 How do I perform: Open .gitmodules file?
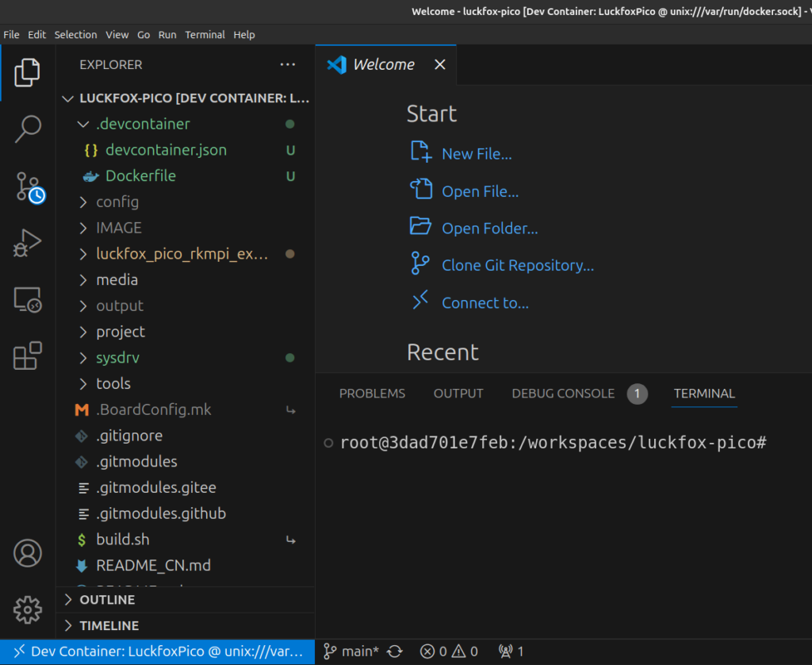[136, 462]
